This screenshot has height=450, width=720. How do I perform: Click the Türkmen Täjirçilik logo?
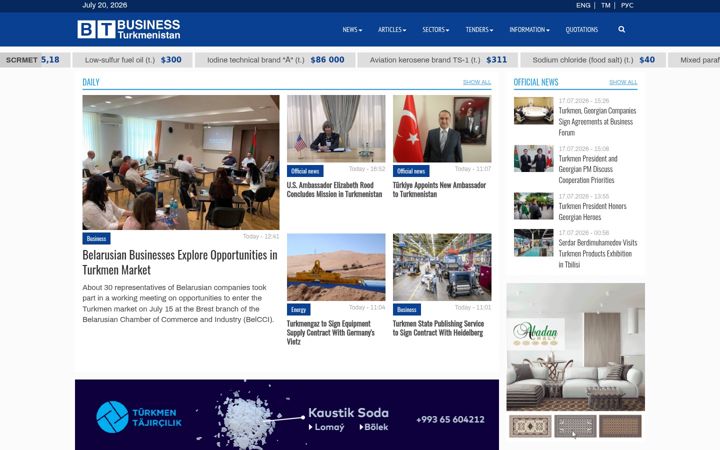(x=139, y=417)
